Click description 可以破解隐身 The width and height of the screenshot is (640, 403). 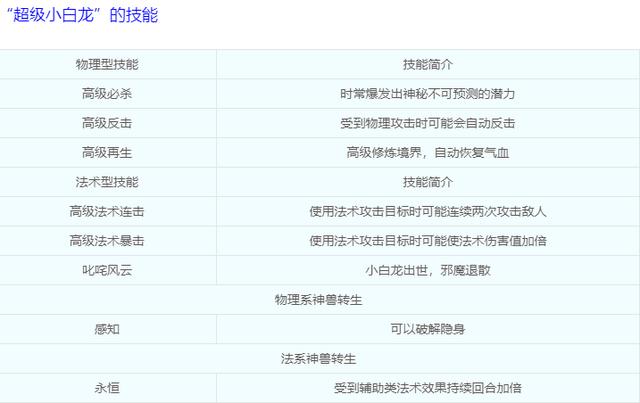pos(428,329)
